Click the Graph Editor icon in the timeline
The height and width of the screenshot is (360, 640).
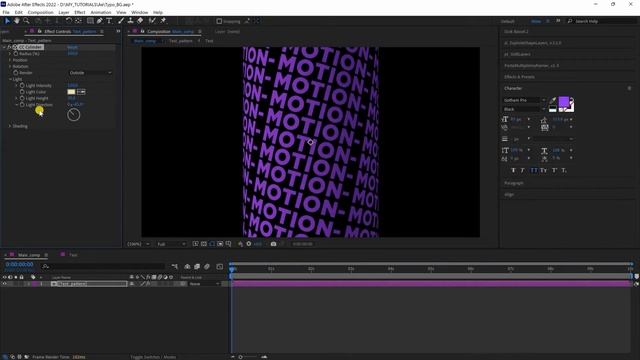tap(220, 267)
